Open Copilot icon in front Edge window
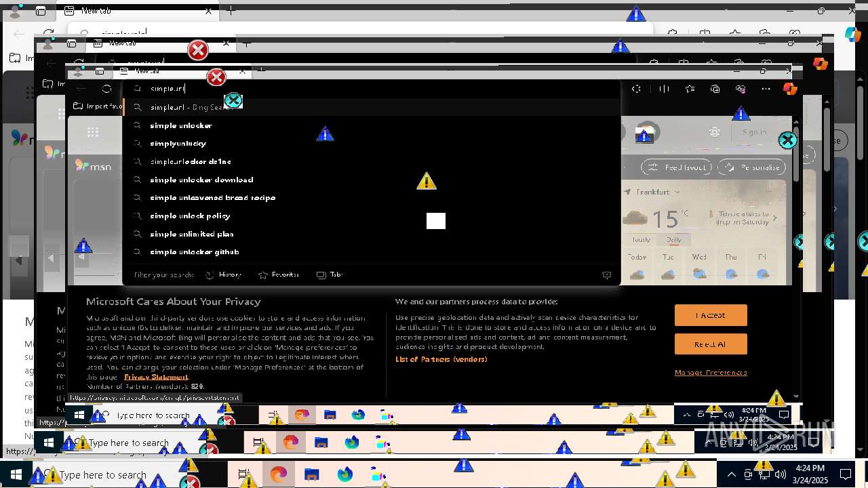Image resolution: width=868 pixels, height=488 pixels. click(x=790, y=89)
